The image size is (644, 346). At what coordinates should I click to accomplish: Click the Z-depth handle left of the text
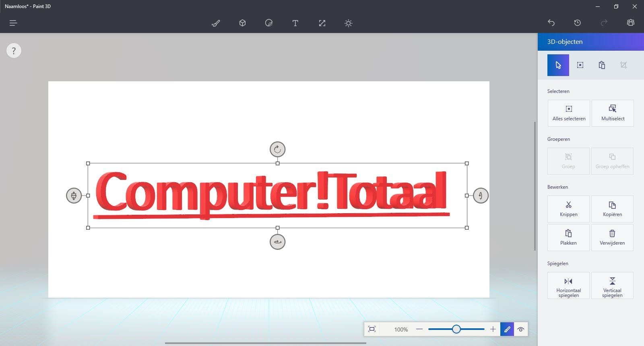tap(74, 196)
